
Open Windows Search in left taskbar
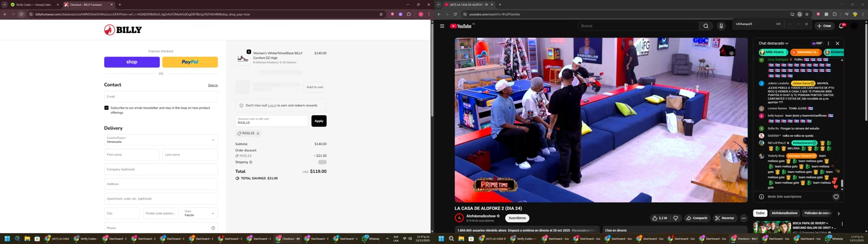click(x=17, y=238)
